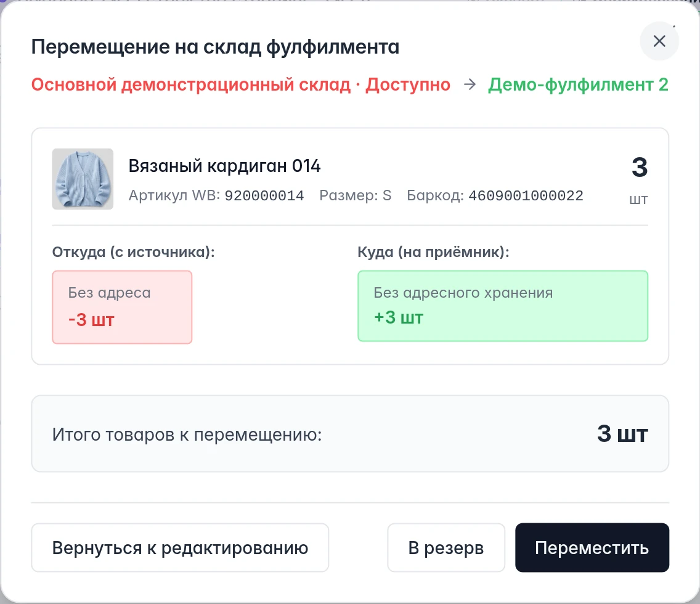This screenshot has height=604, width=700.
Task: Click the WB article number 920000014
Action: click(264, 195)
